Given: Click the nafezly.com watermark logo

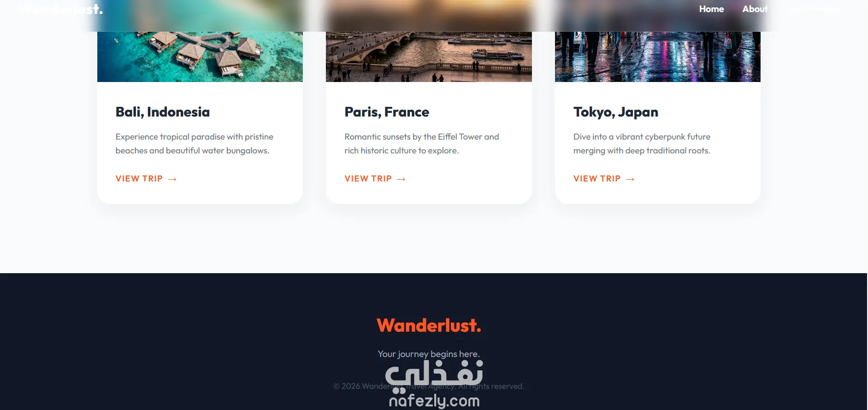Looking at the screenshot, I should point(434,384).
